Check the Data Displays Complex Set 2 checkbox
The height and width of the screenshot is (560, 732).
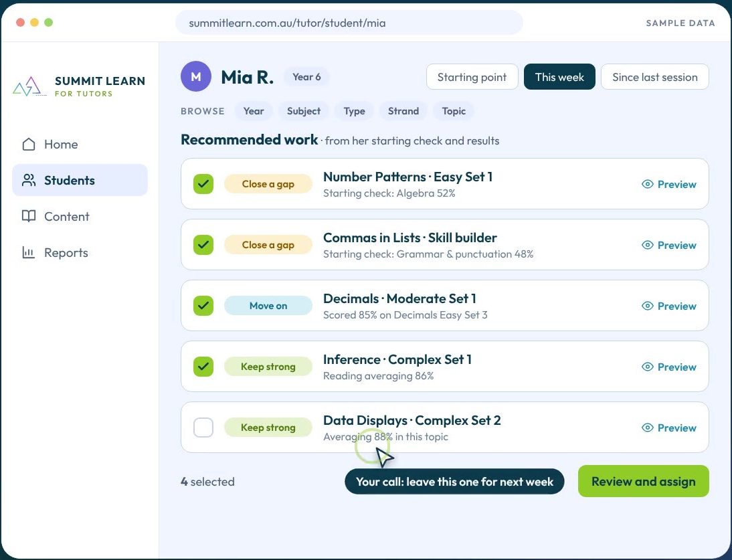pyautogui.click(x=203, y=428)
